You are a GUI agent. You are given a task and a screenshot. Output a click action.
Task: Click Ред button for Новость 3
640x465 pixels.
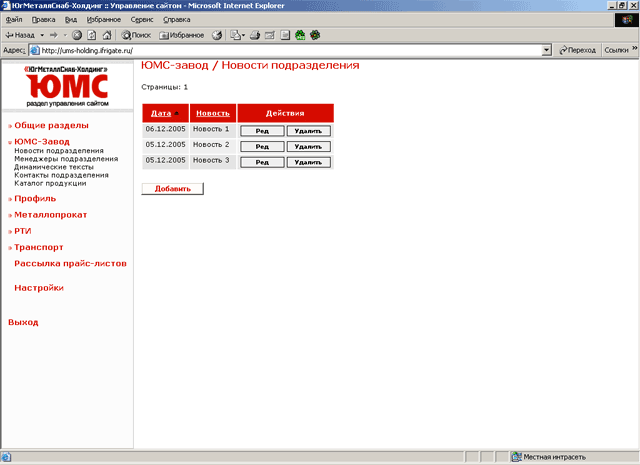tap(262, 162)
